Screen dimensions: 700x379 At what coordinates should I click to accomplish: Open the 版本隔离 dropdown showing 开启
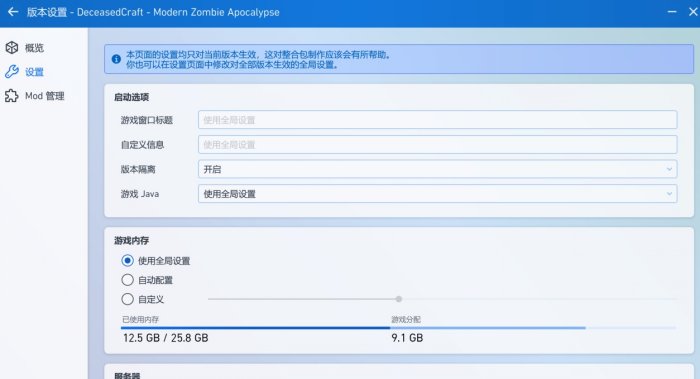[x=438, y=169]
